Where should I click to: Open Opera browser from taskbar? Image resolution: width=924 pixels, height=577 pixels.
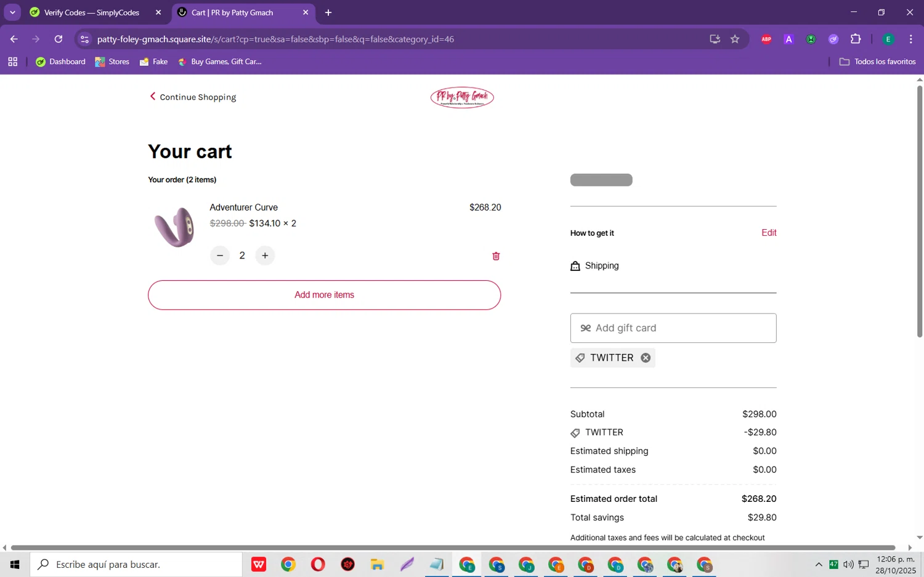click(318, 564)
